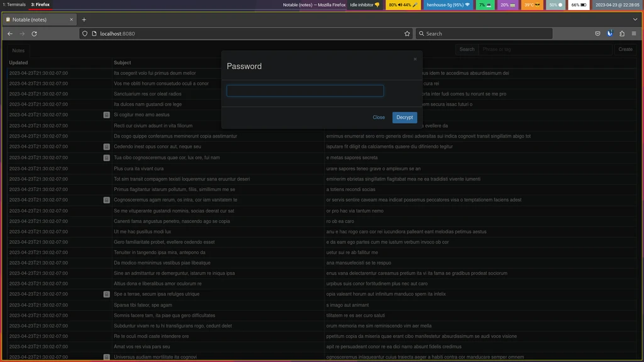The width and height of the screenshot is (644, 362).
Task: Toggle the Idle inhibitor in status bar
Action: pos(365,5)
